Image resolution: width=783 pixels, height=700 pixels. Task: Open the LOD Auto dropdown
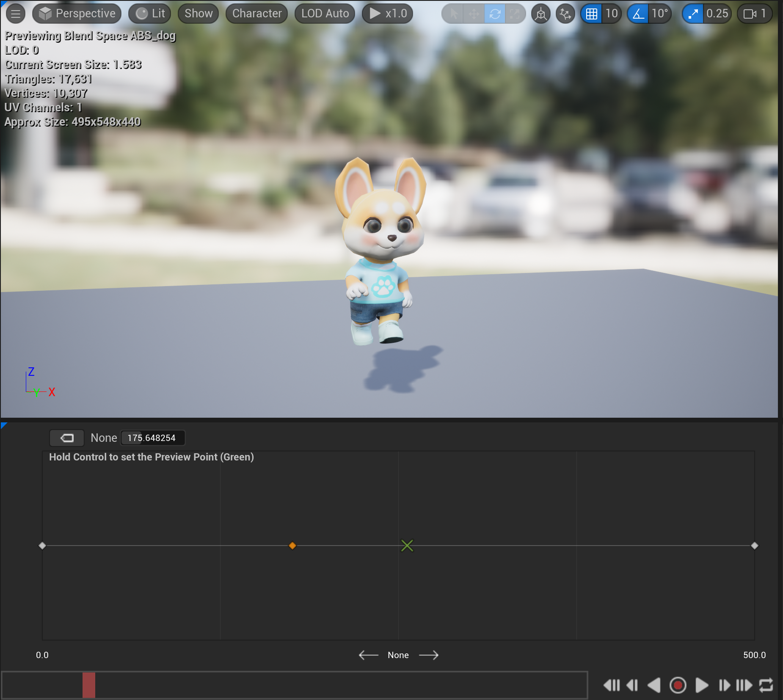(325, 14)
